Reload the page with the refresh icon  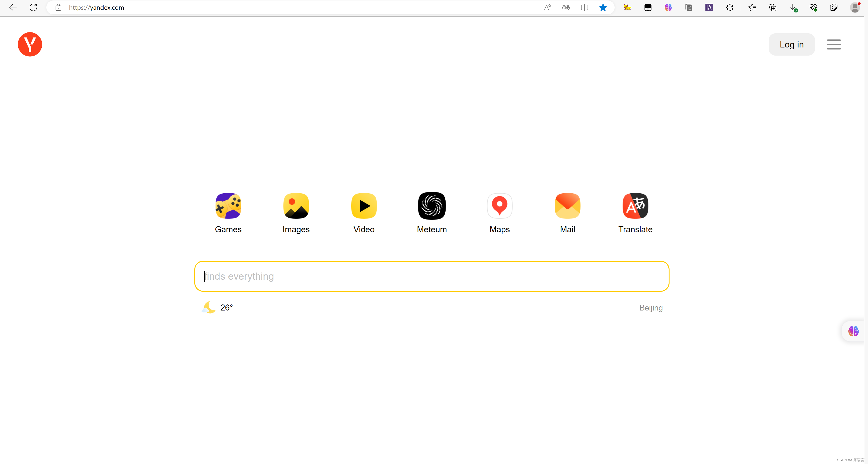33,7
